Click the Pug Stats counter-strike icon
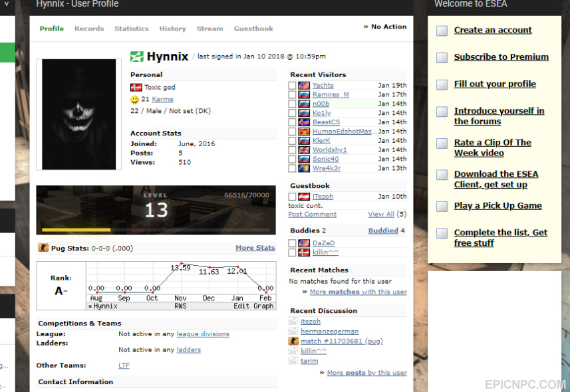The height and width of the screenshot is (392, 570). (x=43, y=248)
